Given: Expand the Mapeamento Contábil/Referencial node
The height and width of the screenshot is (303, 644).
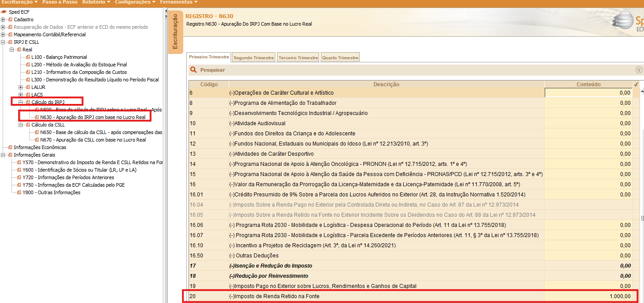Looking at the screenshot, I should pyautogui.click(x=3, y=35).
